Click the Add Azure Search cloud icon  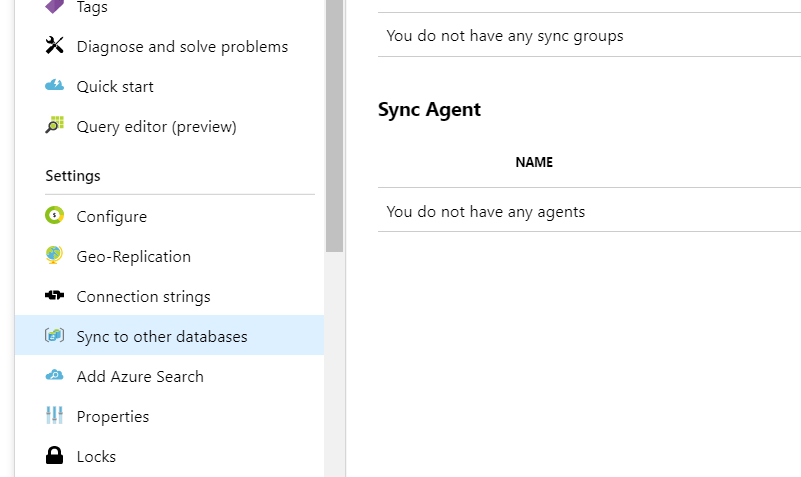coord(54,375)
